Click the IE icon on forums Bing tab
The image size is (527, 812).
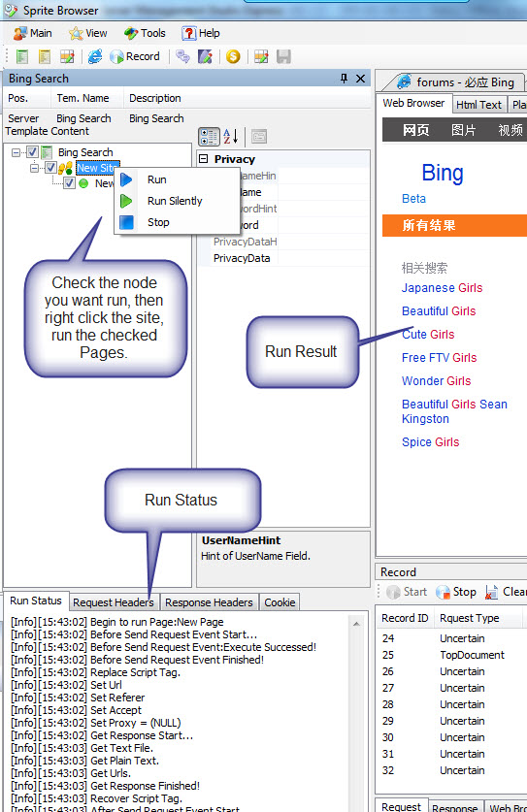pos(404,81)
